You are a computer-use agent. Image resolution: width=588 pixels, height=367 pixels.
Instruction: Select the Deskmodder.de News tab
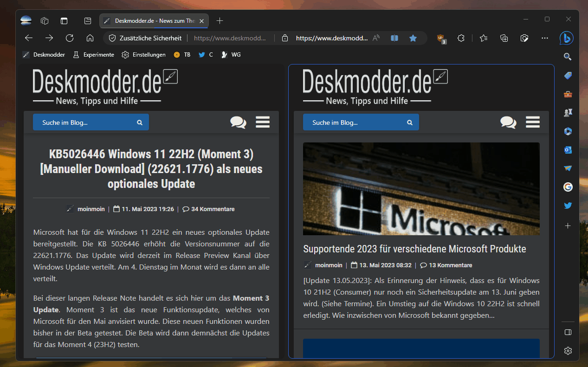[x=154, y=20]
